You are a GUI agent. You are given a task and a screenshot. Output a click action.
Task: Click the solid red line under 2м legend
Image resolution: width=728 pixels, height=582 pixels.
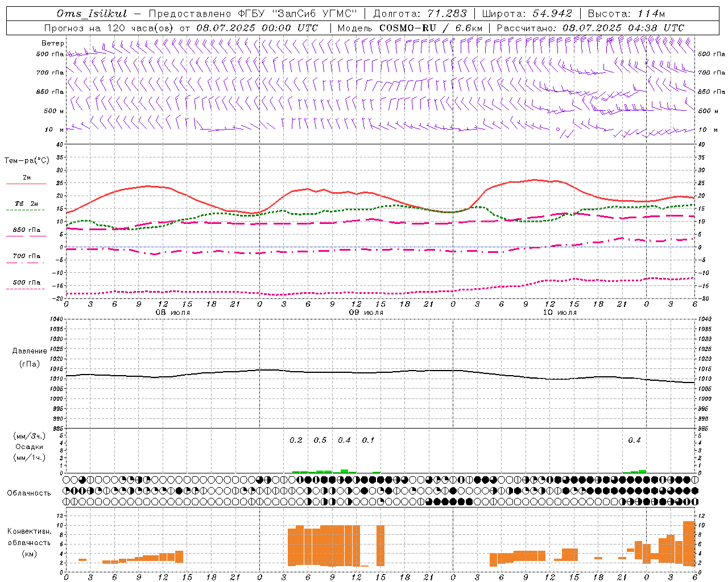[x=26, y=184]
